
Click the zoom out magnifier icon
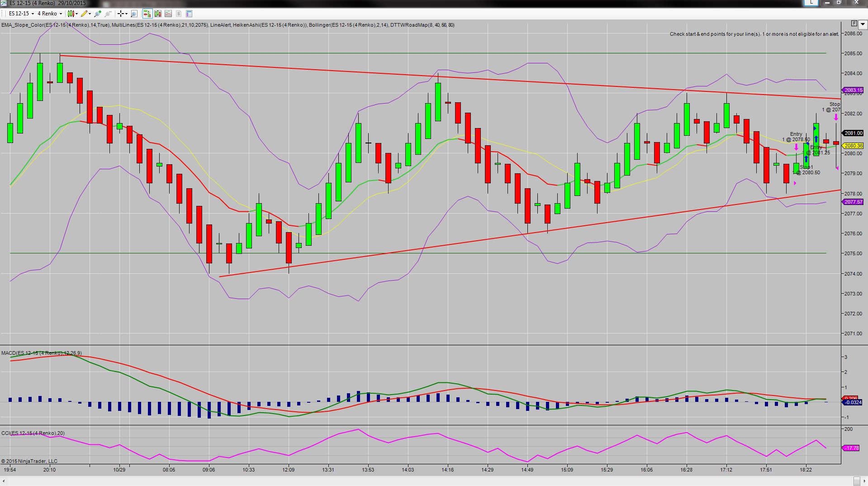[108, 14]
